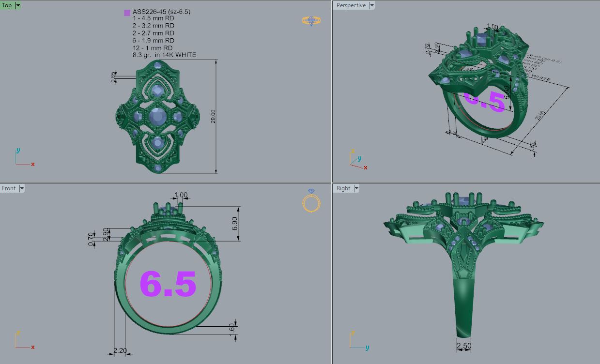Select the 29.00 dimension in Top viewport
Screen dimensions: 600x364
tap(213, 116)
